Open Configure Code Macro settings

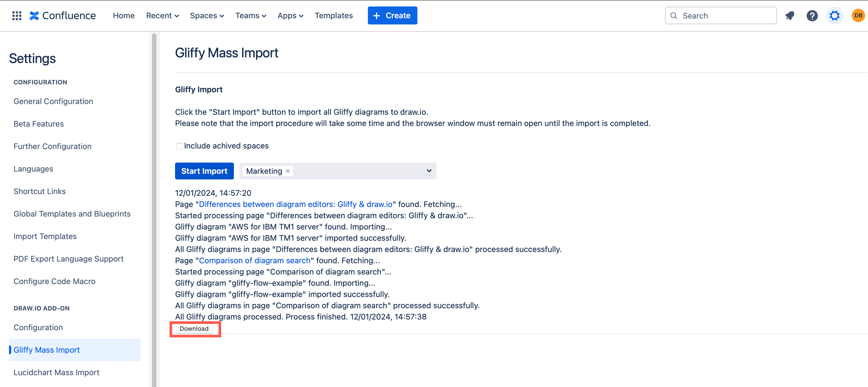tap(54, 281)
